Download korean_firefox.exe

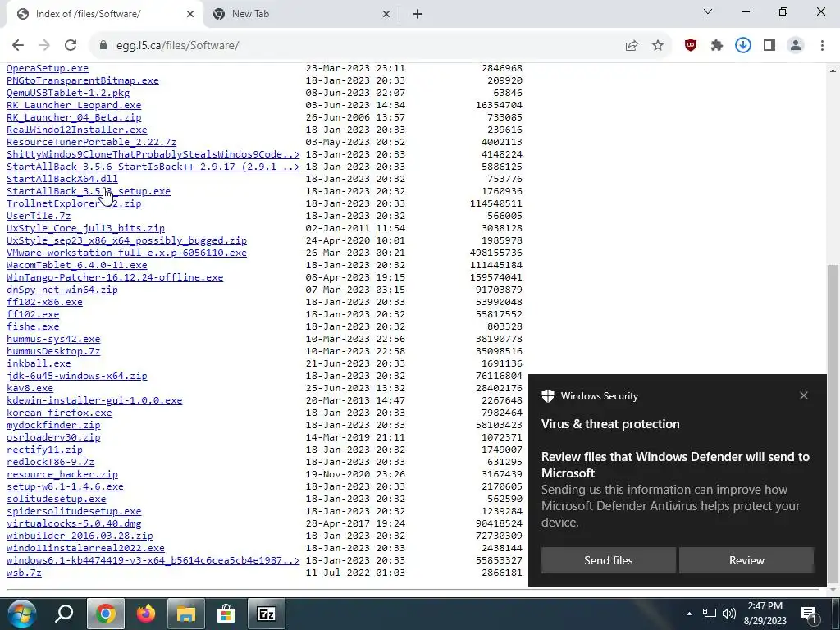point(59,413)
